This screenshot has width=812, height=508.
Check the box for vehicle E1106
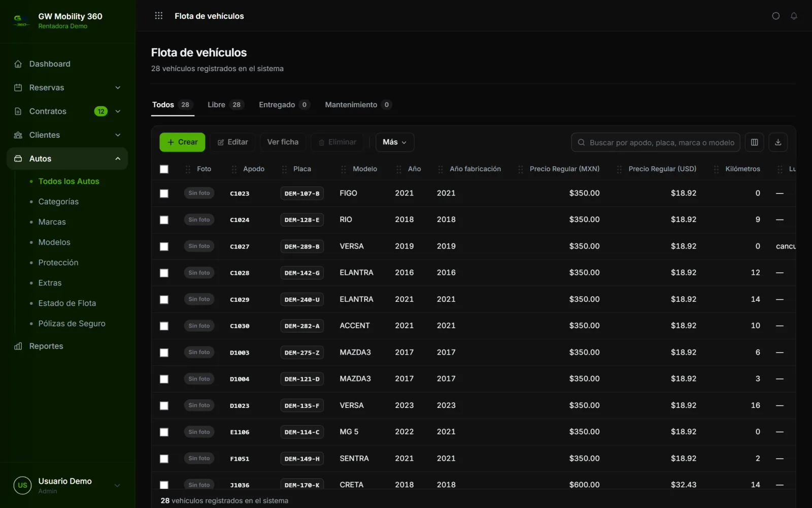(164, 432)
